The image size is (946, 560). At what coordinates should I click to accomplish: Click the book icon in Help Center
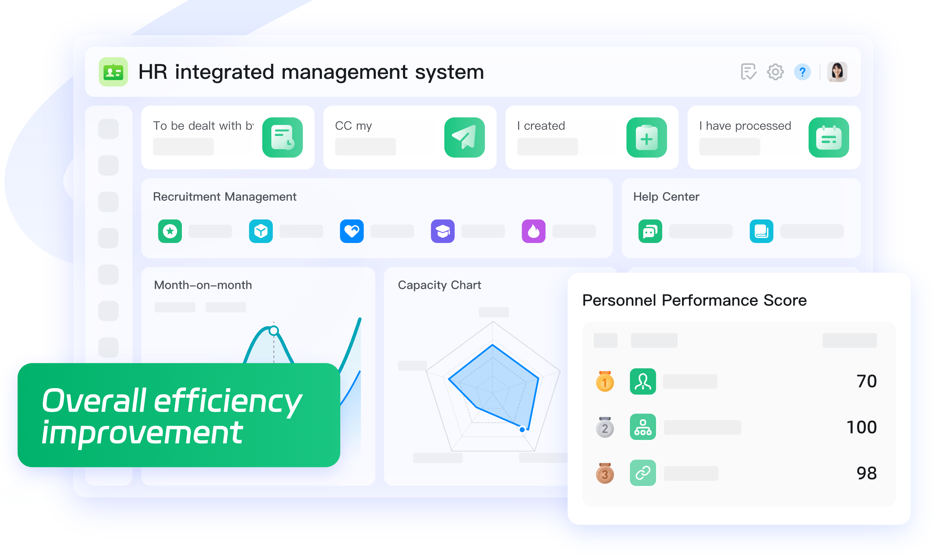[x=761, y=231]
